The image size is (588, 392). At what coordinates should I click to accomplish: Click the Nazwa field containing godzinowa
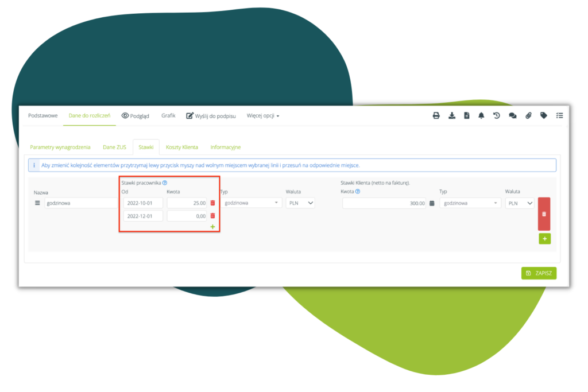click(x=82, y=203)
